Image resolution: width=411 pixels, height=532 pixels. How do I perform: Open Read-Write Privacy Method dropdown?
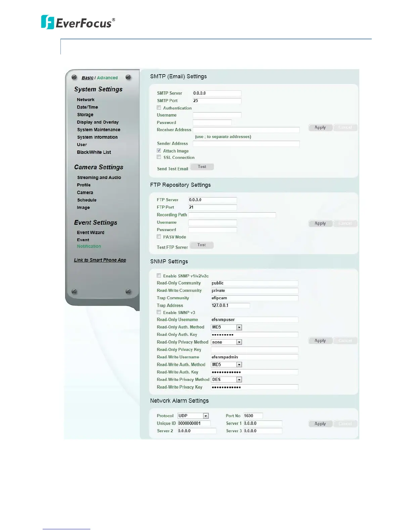[x=227, y=380]
